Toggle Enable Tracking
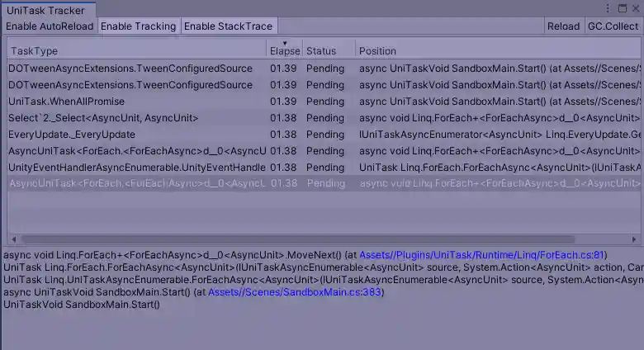The image size is (644, 350). [139, 26]
